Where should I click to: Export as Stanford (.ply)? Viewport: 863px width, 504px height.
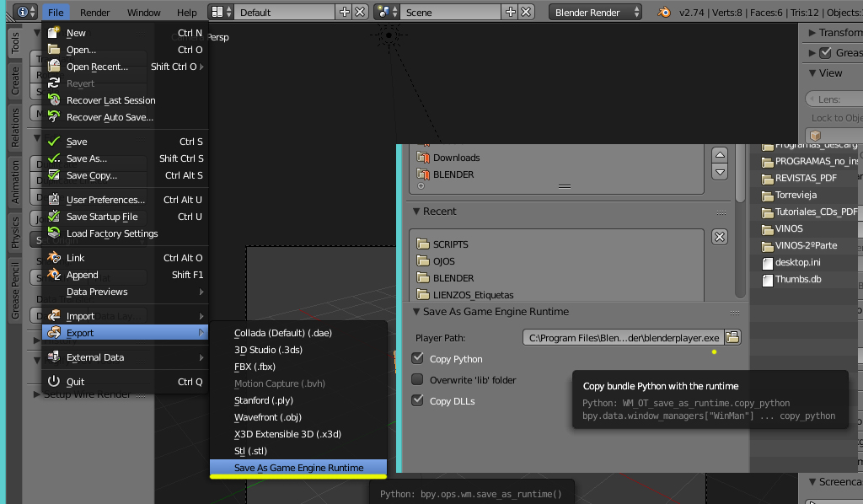pyautogui.click(x=298, y=400)
